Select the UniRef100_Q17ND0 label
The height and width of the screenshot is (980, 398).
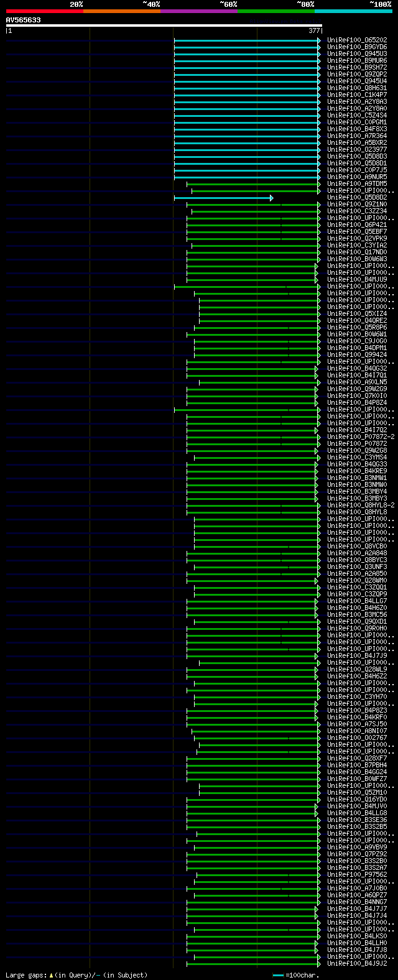[357, 252]
